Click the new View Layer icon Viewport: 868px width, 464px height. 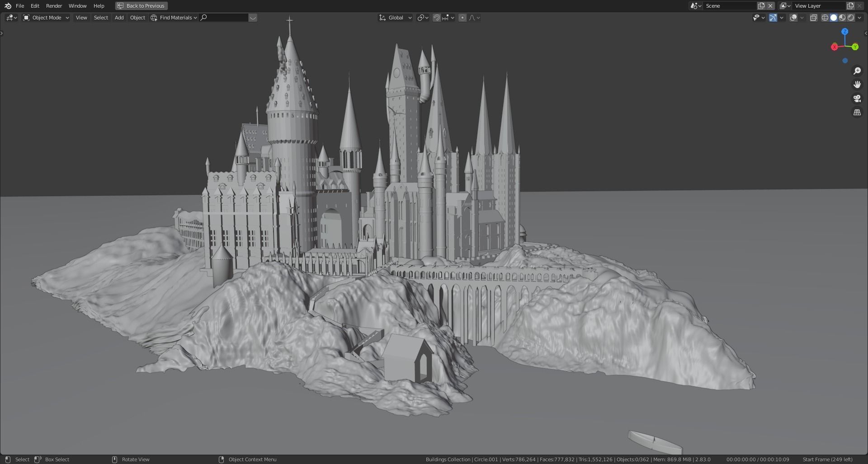tap(850, 6)
